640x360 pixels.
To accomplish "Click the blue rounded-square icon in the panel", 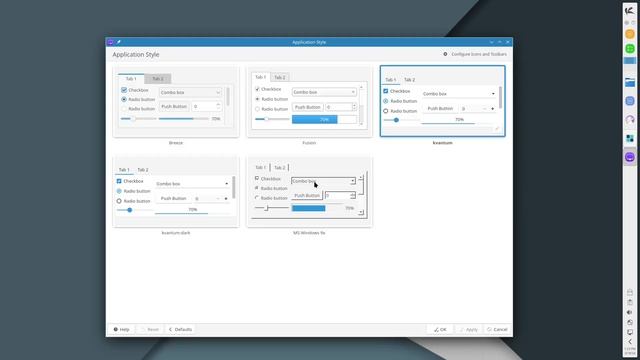I will (x=630, y=101).
